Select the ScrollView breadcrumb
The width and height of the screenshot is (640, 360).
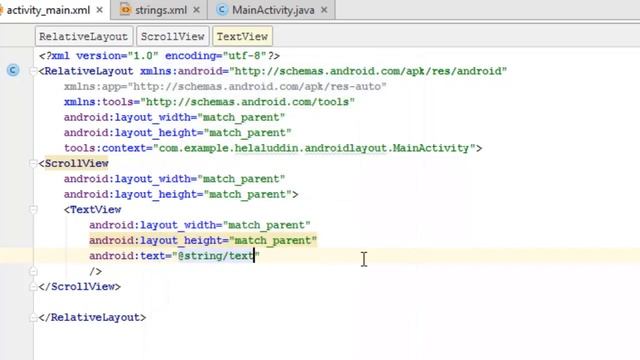pos(173,37)
